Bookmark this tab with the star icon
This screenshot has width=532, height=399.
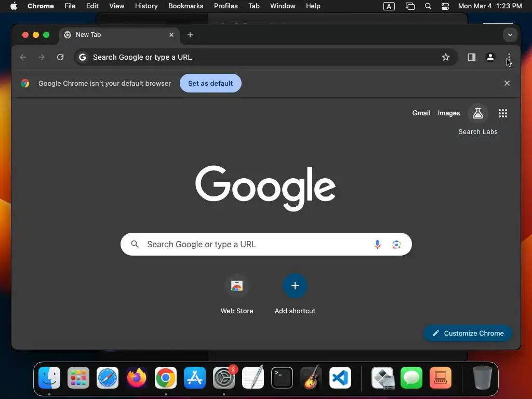[445, 57]
